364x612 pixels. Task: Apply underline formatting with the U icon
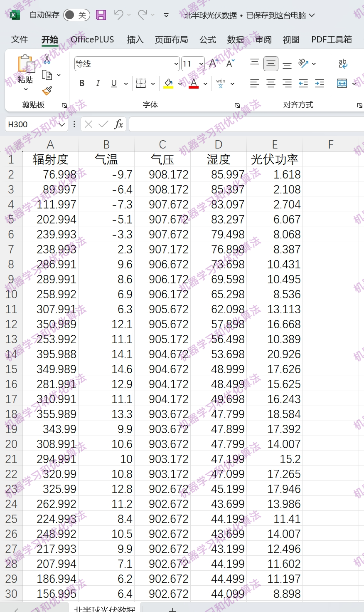(x=113, y=83)
